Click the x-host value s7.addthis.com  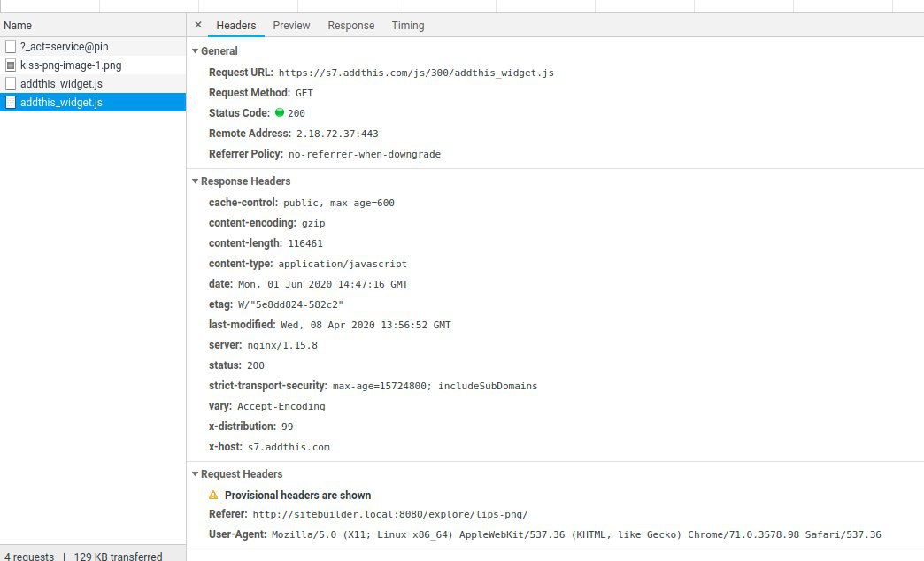[289, 447]
